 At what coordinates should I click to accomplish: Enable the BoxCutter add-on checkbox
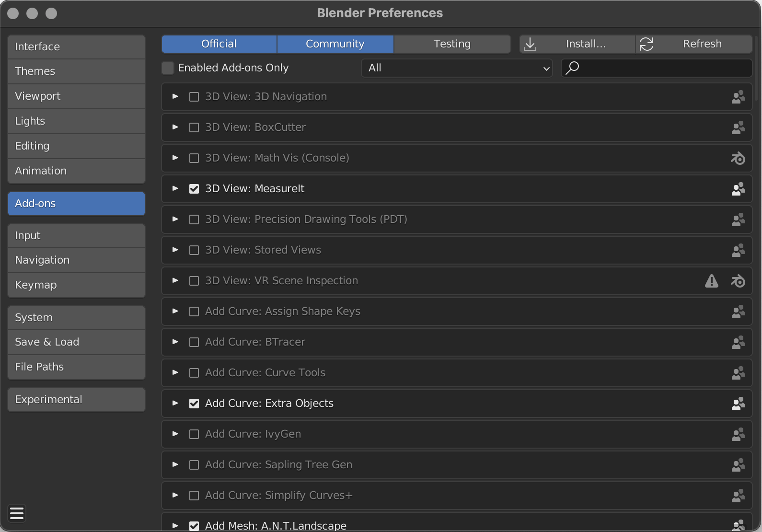tap(194, 127)
